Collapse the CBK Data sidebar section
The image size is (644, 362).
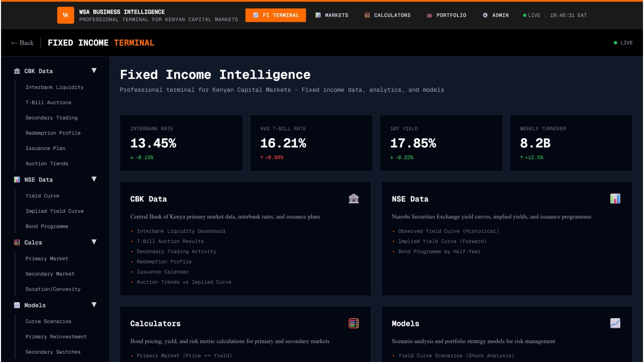pos(94,71)
